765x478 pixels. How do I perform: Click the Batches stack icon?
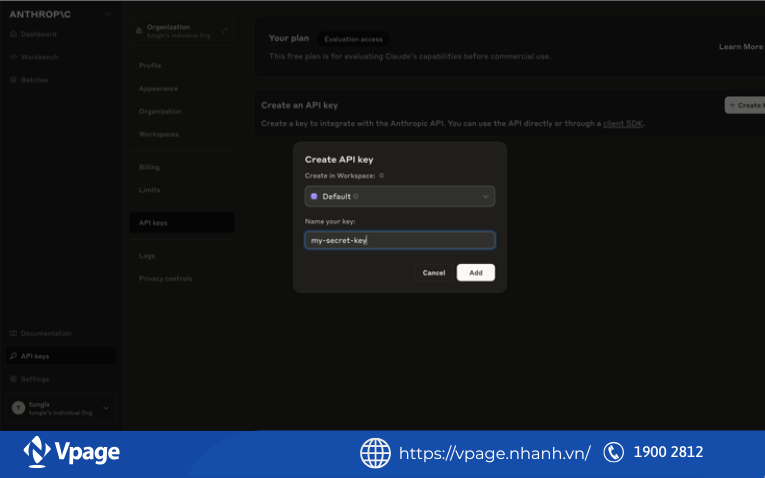[x=13, y=80]
